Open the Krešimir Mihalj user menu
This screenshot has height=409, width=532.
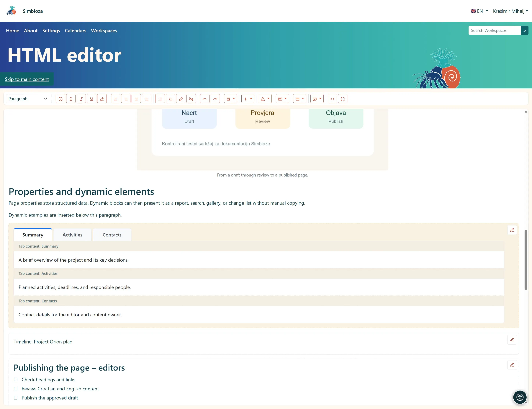click(510, 11)
